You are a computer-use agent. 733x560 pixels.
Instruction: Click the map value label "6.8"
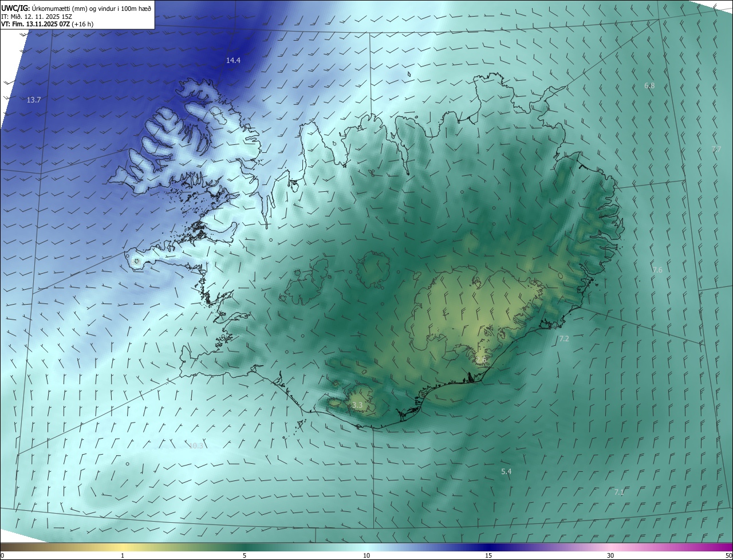coord(649,86)
